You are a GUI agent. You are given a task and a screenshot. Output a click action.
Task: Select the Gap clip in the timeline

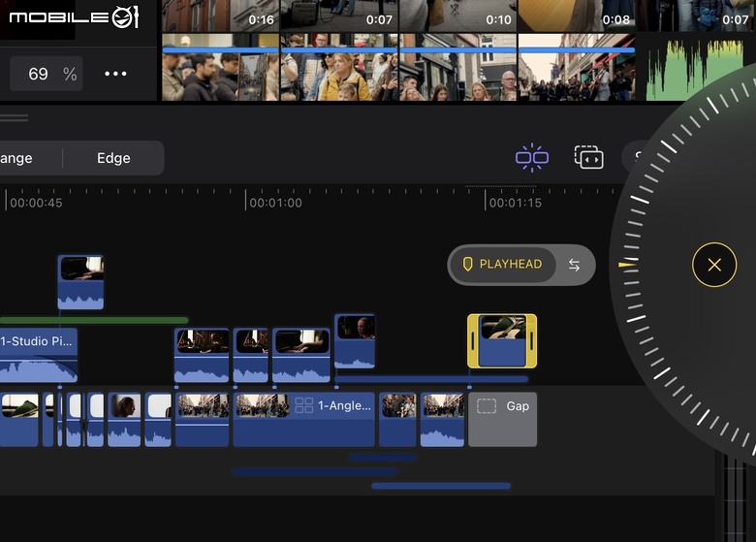point(502,419)
